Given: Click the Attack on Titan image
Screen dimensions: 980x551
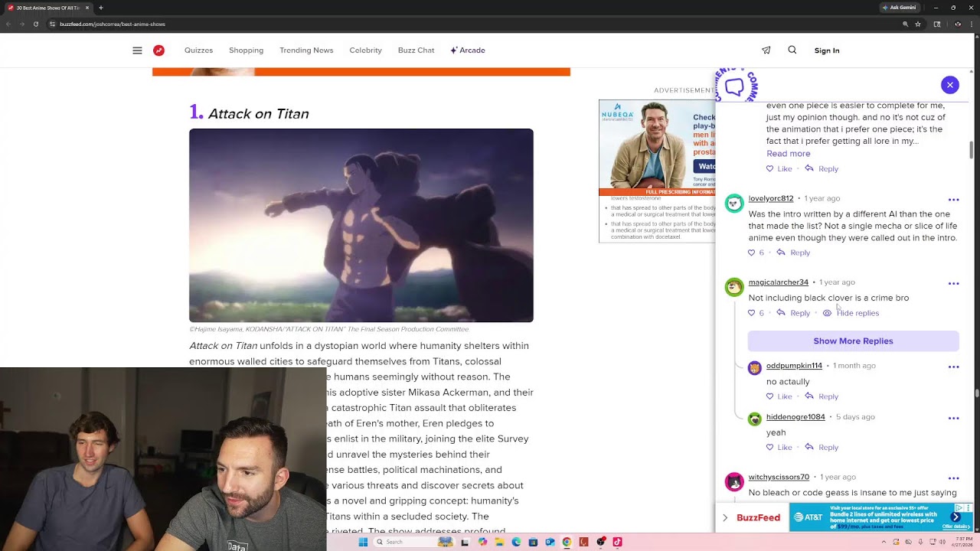Looking at the screenshot, I should click(361, 226).
